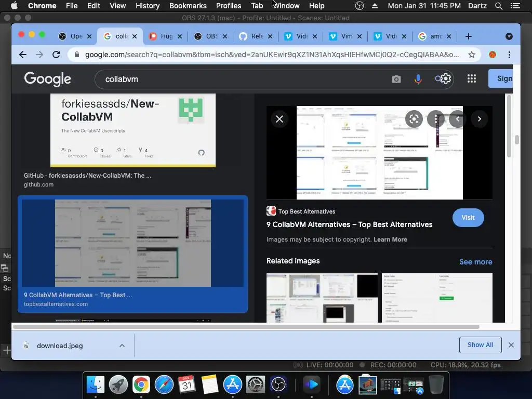Open a new Chrome tab with plus

point(468,36)
